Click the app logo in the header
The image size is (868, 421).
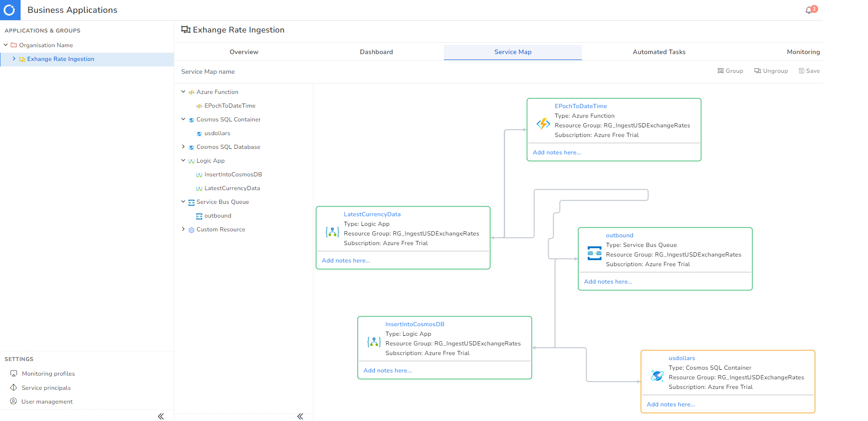pyautogui.click(x=10, y=10)
